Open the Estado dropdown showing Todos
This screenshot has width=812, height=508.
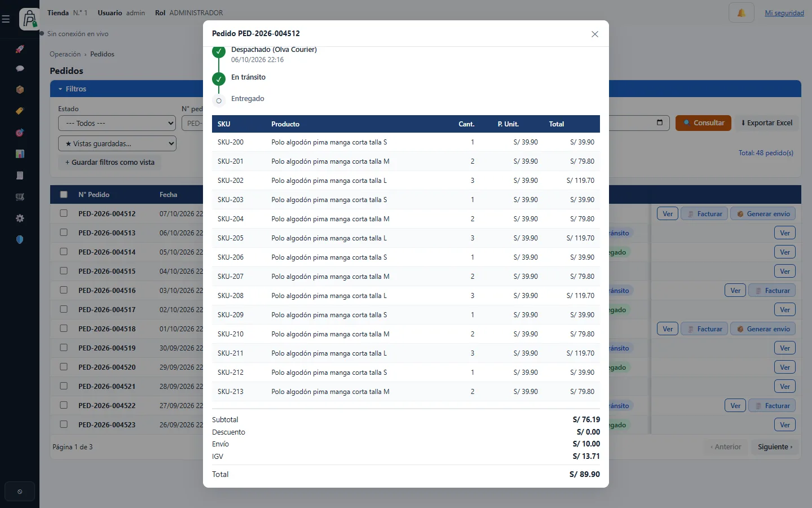pos(117,123)
